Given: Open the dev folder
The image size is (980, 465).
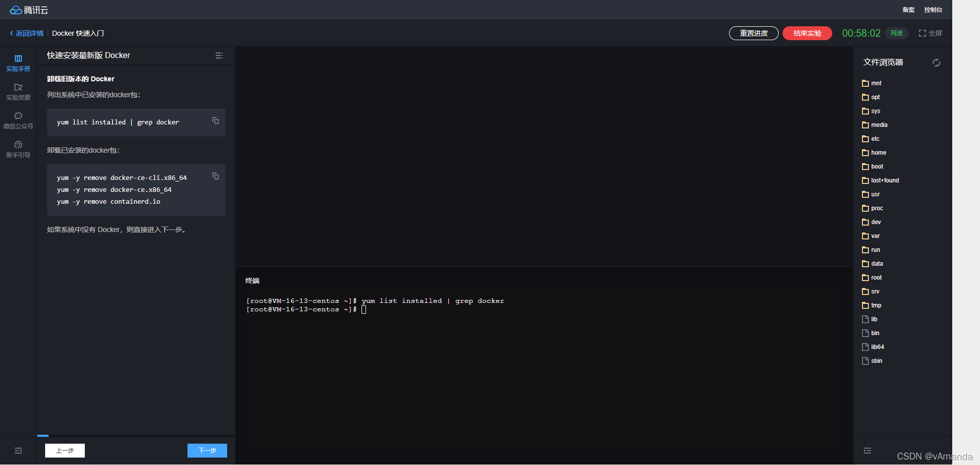Looking at the screenshot, I should pos(872,222).
